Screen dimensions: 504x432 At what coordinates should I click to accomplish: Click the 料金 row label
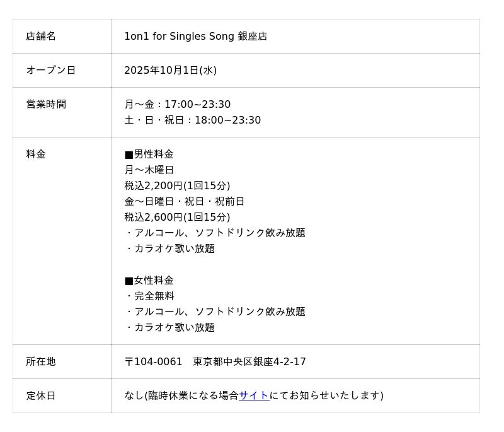click(36, 155)
